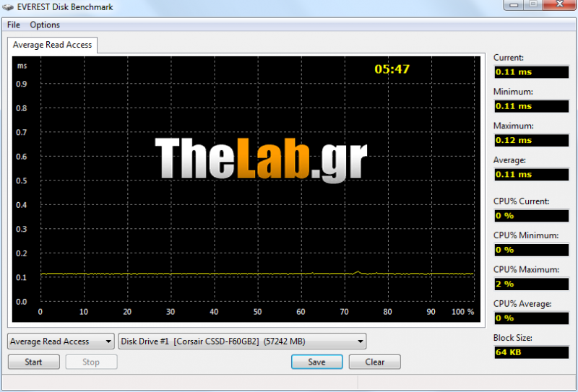Viewport: 578px width, 392px height.
Task: Click the CPU% Current 0 % value
Action: 531,216
